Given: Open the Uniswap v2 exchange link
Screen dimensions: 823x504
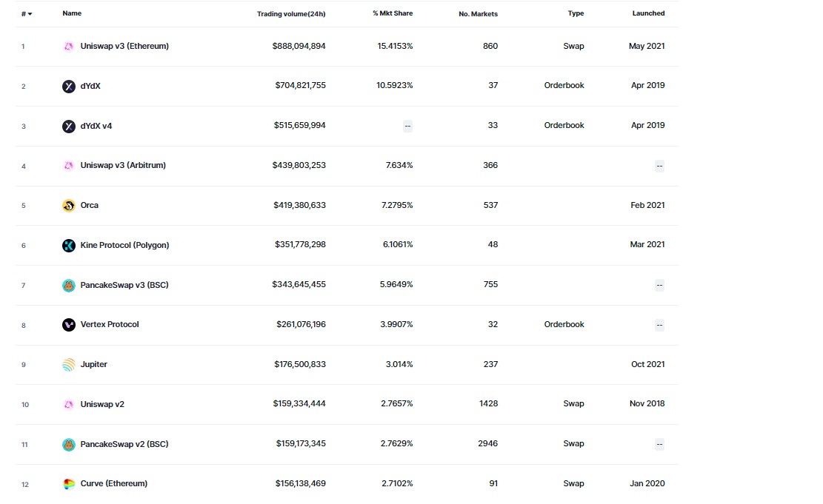Looking at the screenshot, I should click(101, 404).
